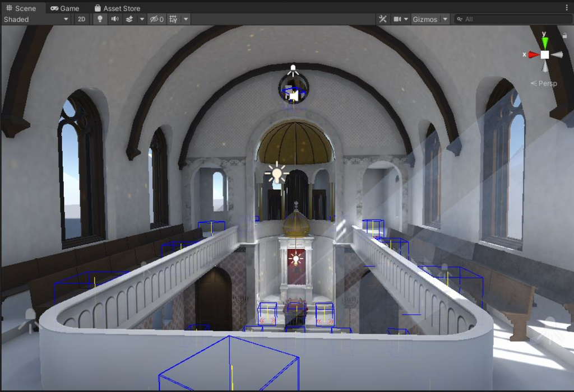
Task: Select the sun light gizmo in scene
Action: [276, 173]
